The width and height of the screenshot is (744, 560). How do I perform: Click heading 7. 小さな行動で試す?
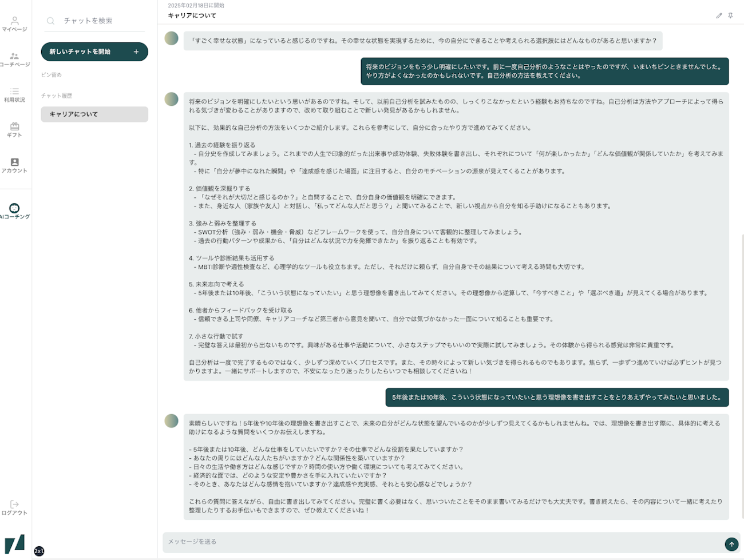click(216, 336)
